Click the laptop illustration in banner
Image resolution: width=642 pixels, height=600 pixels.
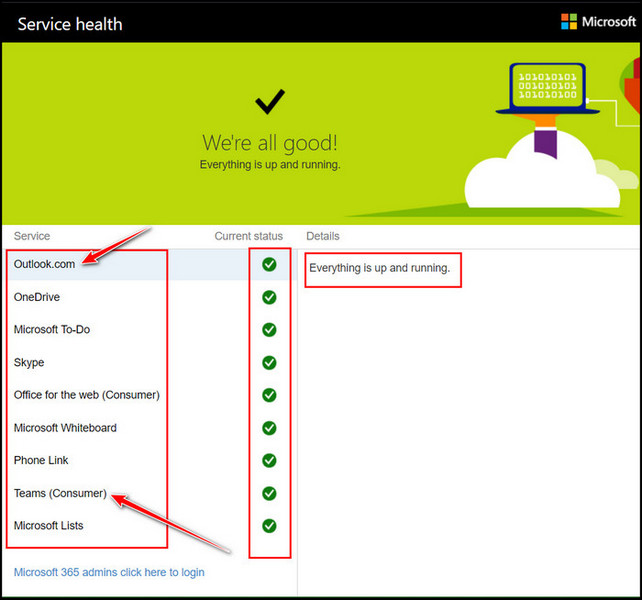coord(547,88)
